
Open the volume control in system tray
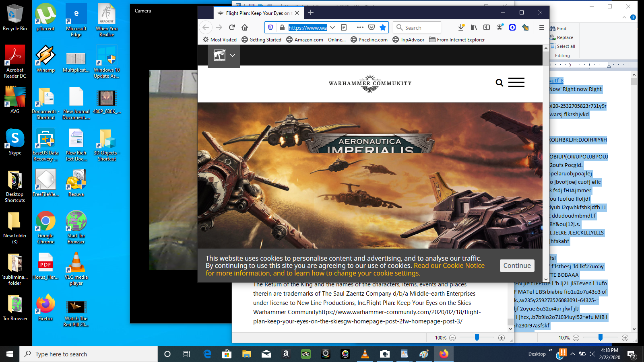[592, 354]
